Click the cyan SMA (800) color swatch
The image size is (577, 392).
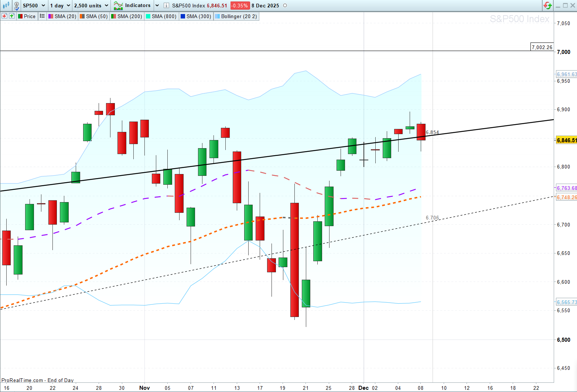148,16
